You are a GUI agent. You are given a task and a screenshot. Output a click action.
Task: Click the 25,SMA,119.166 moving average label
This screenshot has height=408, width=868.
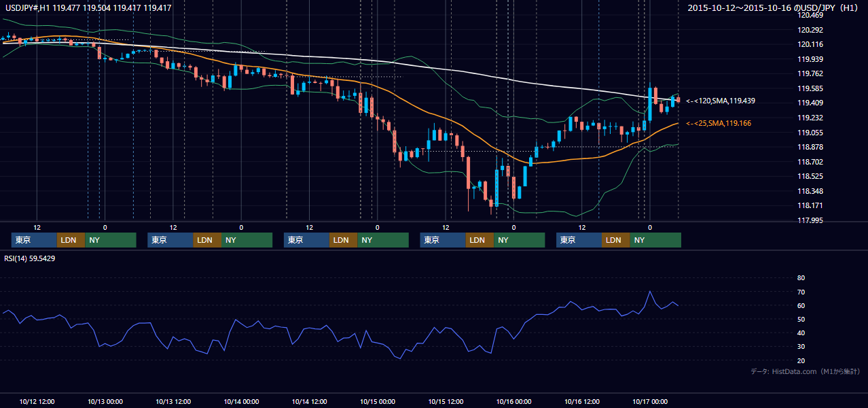coord(719,123)
